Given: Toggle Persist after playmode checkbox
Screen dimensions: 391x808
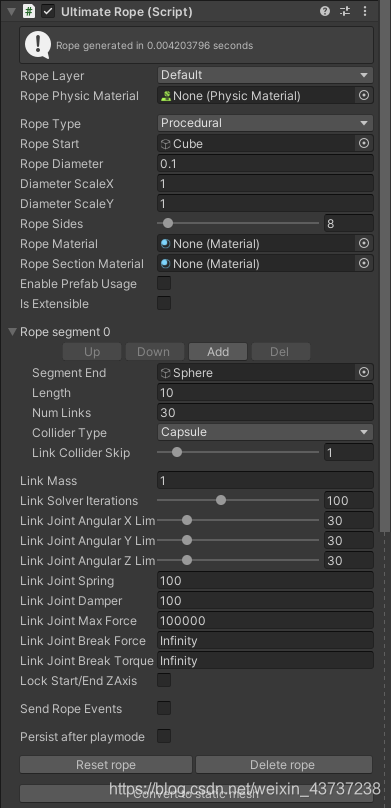Looking at the screenshot, I should pyautogui.click(x=164, y=736).
